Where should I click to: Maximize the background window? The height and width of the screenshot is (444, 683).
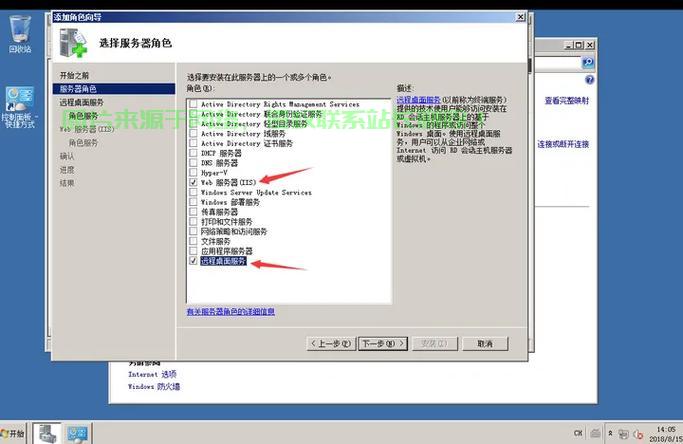tap(578, 45)
